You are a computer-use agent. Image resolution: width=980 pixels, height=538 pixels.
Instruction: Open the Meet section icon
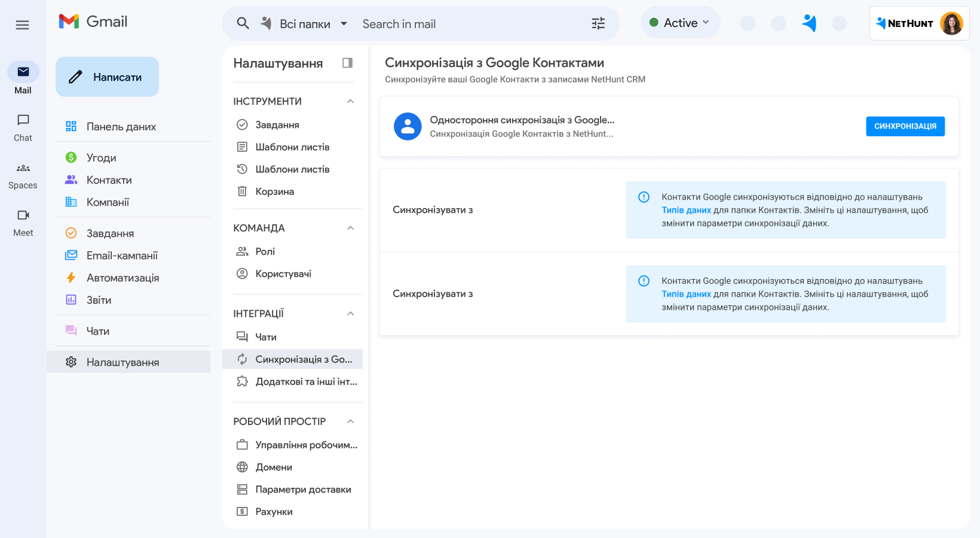23,215
